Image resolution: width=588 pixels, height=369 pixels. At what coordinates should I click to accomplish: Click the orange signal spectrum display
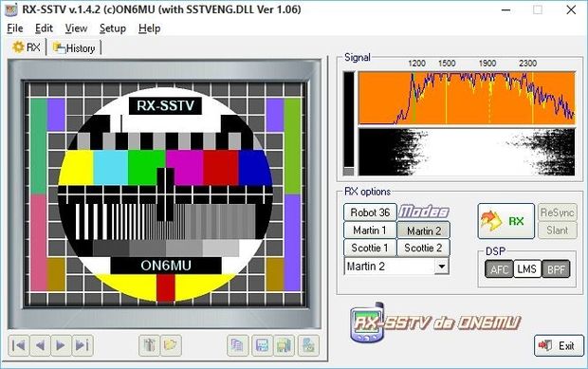(467, 98)
